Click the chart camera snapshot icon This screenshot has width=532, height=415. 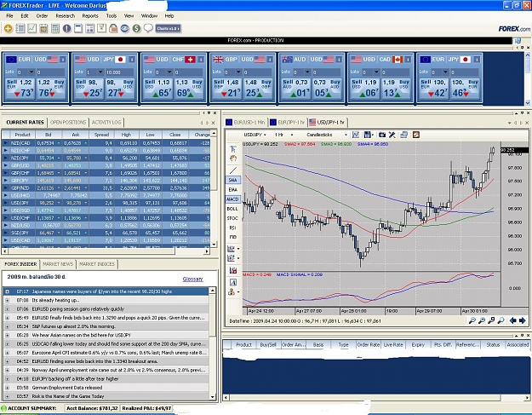(382, 135)
